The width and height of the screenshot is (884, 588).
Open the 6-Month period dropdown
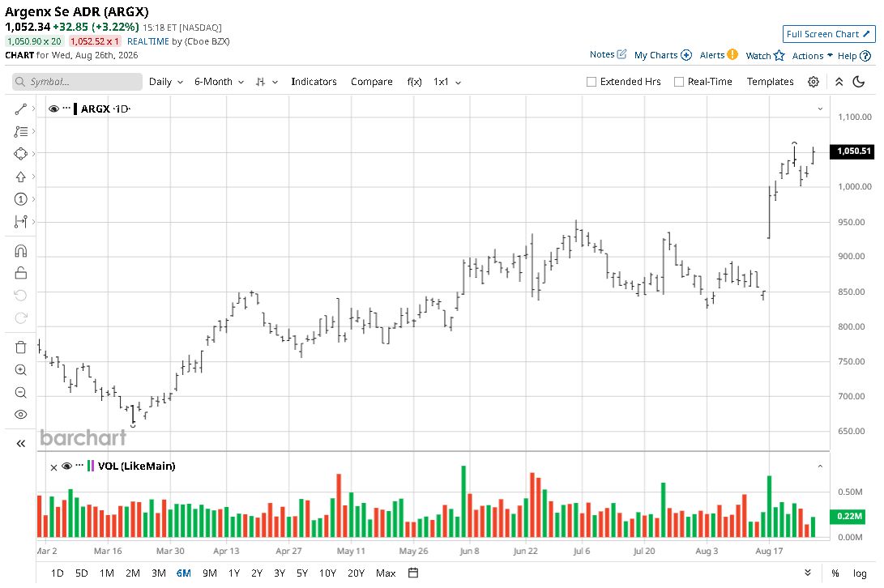219,82
